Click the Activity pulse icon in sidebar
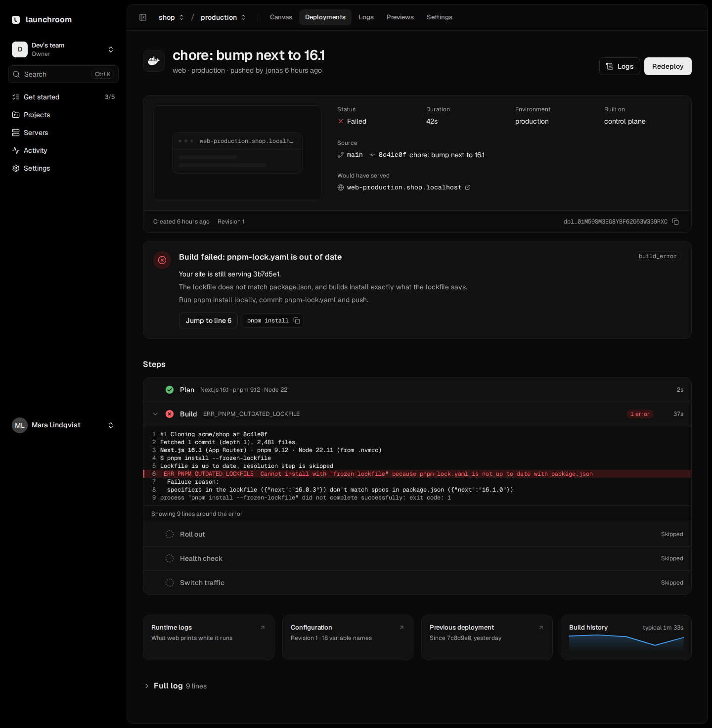Screen dimensions: 712x728 (x=16, y=150)
